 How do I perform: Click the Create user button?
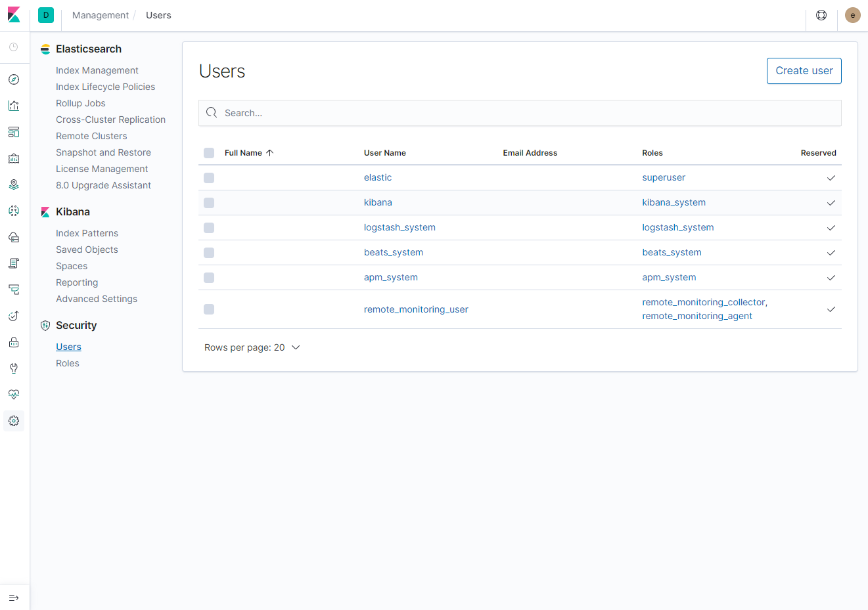(804, 71)
